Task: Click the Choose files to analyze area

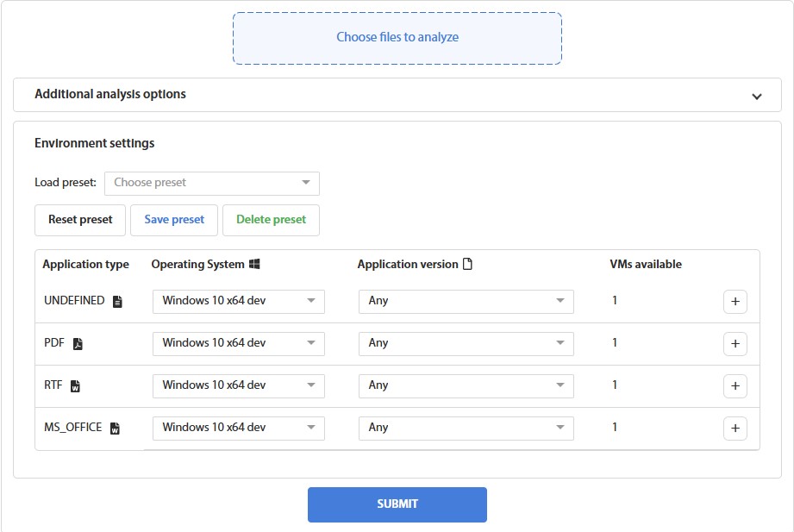Action: pyautogui.click(x=397, y=38)
